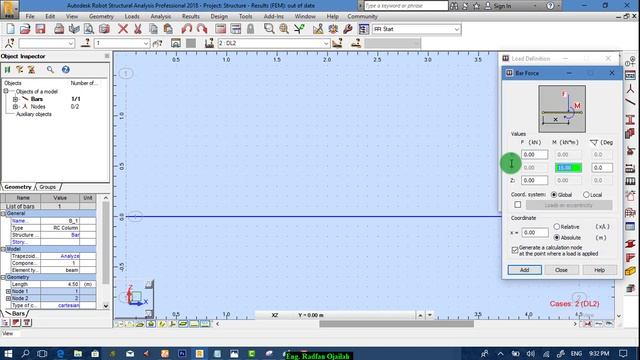Open the search icon in Object Inspector
Screen dimensions: 640x360
pyautogui.click(x=50, y=70)
